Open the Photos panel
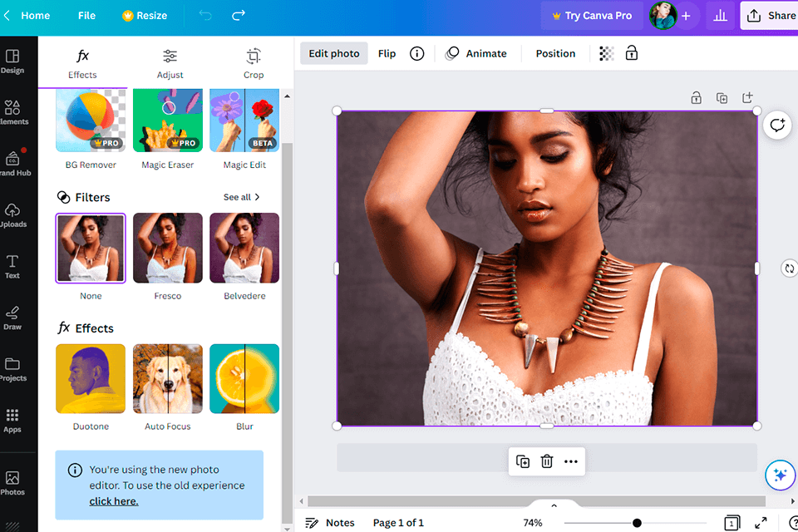 click(12, 483)
